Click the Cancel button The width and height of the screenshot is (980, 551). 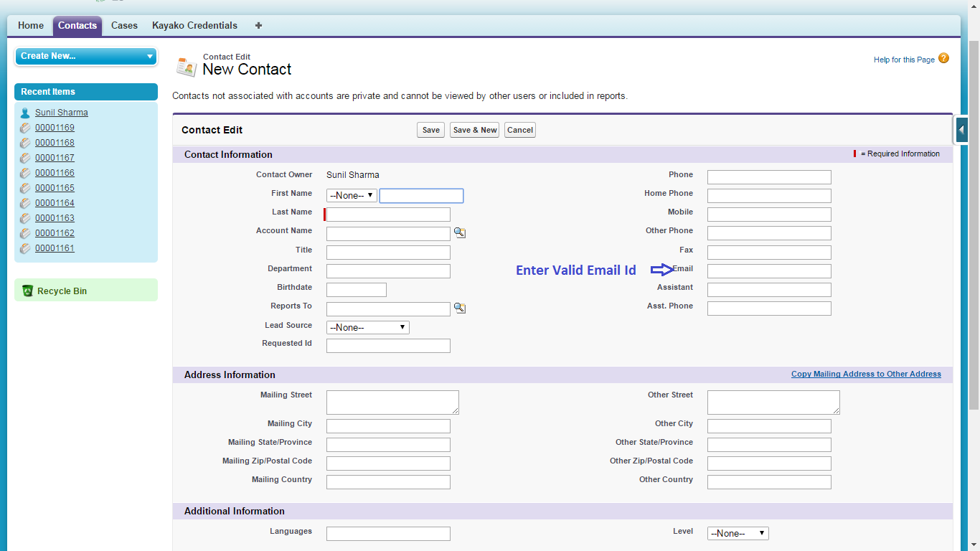click(x=519, y=130)
